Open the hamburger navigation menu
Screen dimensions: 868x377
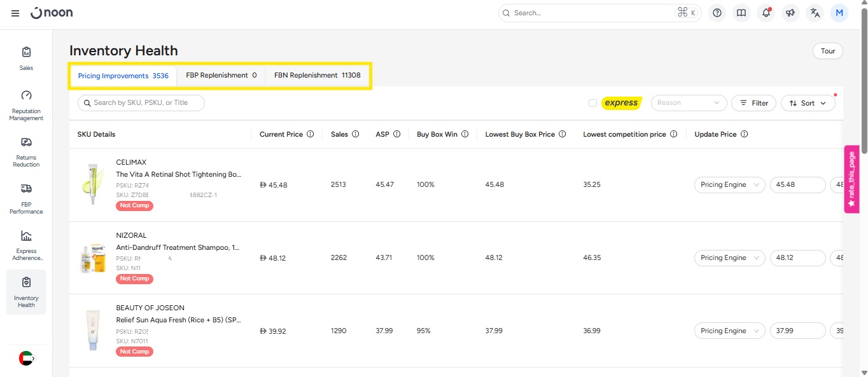tap(15, 13)
